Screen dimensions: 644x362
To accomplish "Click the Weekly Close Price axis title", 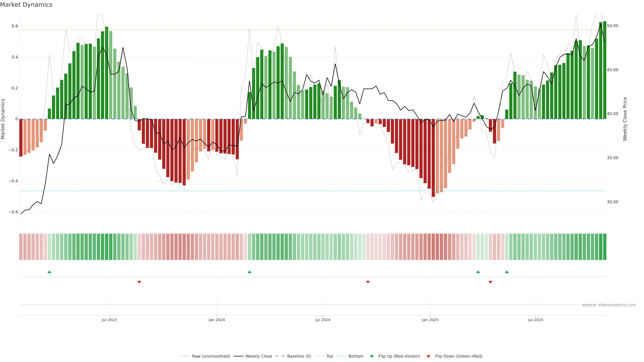I will (625, 119).
